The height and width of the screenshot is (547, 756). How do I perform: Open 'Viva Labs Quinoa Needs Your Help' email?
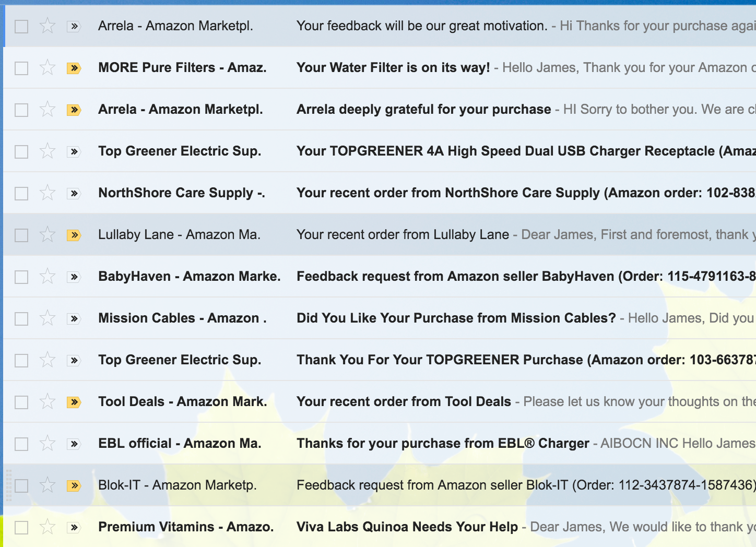407,527
